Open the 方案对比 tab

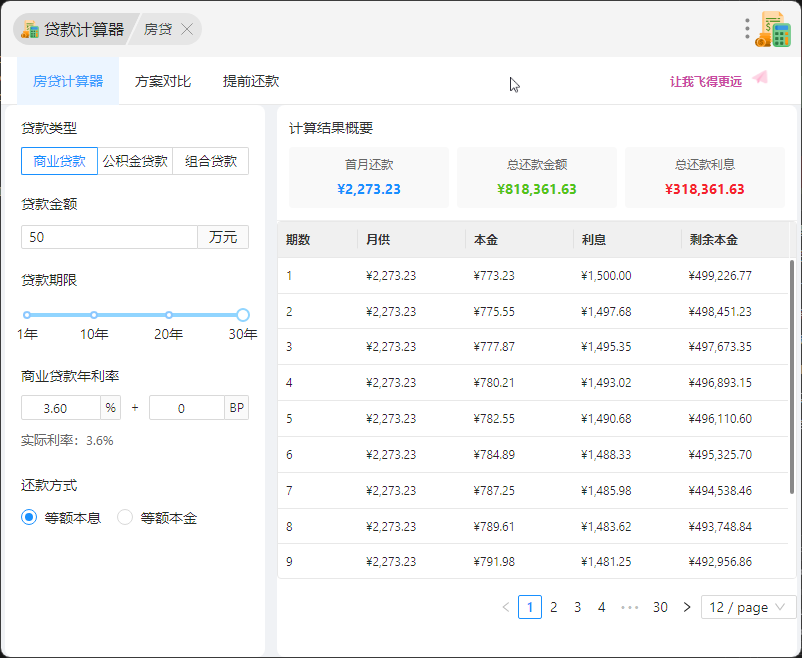pyautogui.click(x=163, y=81)
